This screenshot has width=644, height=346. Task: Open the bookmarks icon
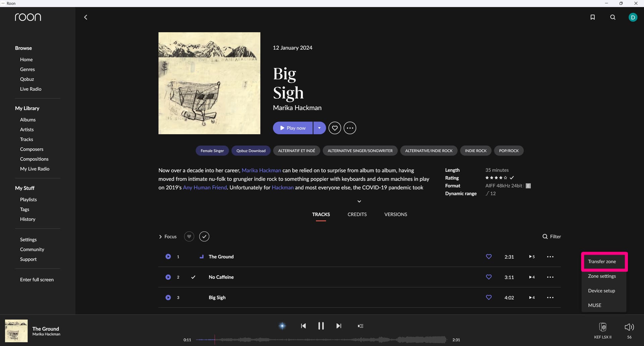pyautogui.click(x=593, y=17)
